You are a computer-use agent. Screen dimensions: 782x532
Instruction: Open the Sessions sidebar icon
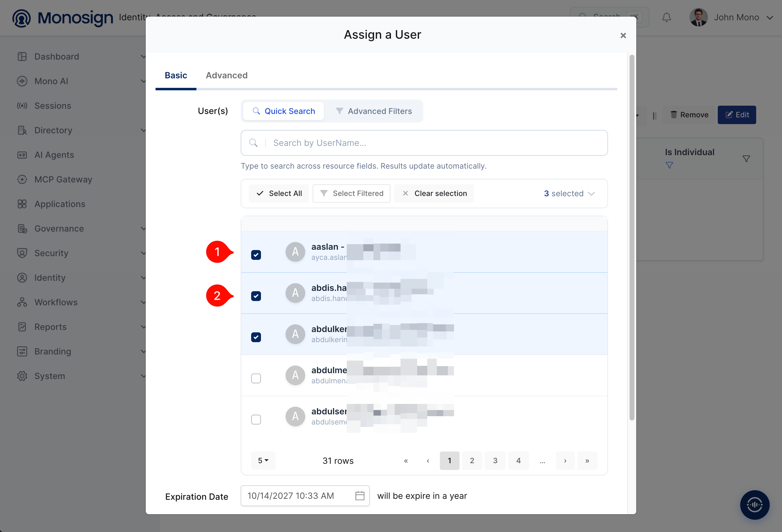(22, 106)
